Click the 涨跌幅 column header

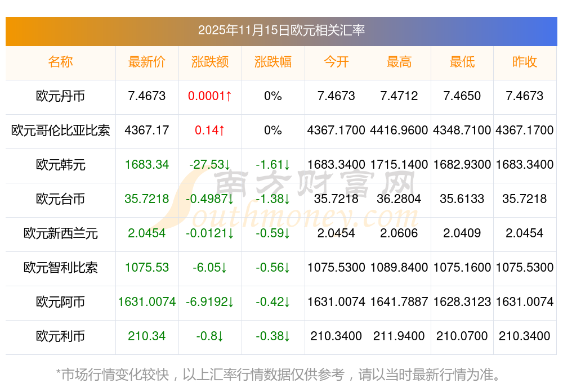click(x=273, y=62)
